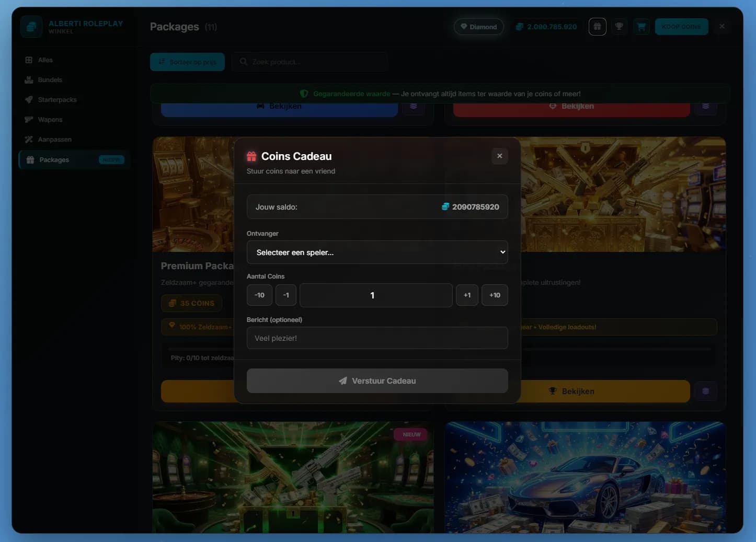This screenshot has height=542, width=756.
Task: Click the coin balance 2.090.785.920 in header
Action: [x=546, y=27]
